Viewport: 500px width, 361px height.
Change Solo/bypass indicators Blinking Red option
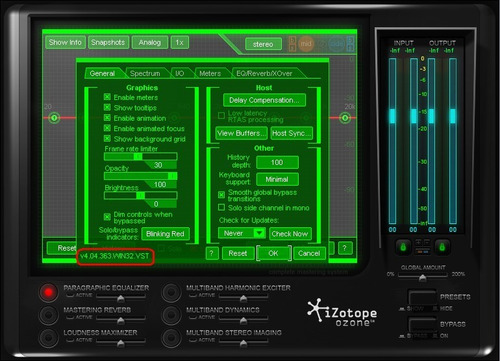click(165, 234)
